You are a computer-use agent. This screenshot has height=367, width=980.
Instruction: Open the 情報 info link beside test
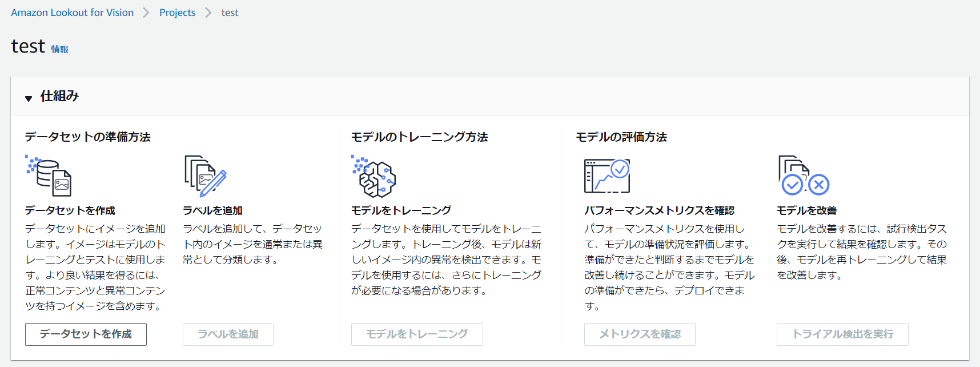tap(60, 50)
